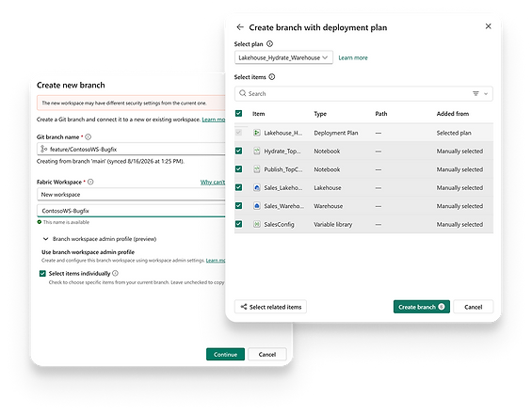Click the Selected plan cell text

point(454,133)
